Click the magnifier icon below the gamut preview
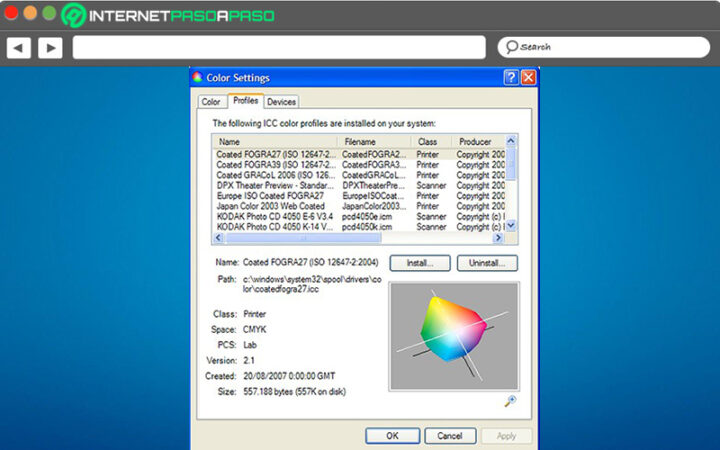Screen dimensions: 720x450 (x=510, y=401)
